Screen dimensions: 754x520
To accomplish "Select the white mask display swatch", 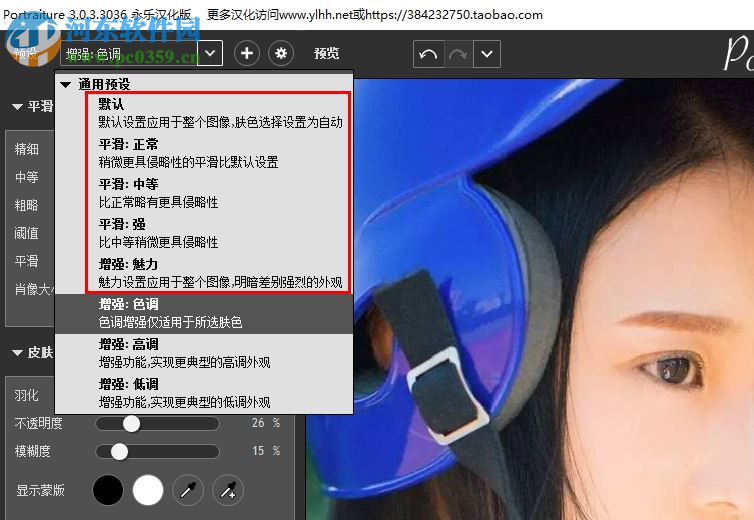I will (148, 490).
